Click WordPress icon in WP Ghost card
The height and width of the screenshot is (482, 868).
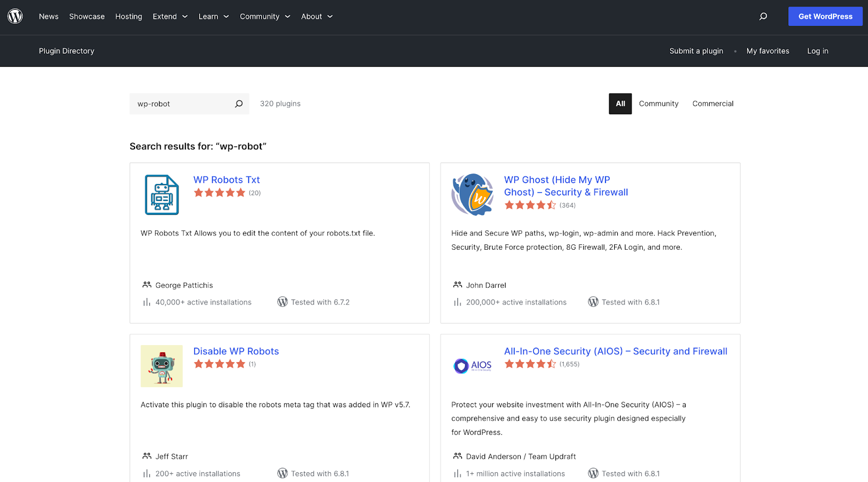point(593,302)
